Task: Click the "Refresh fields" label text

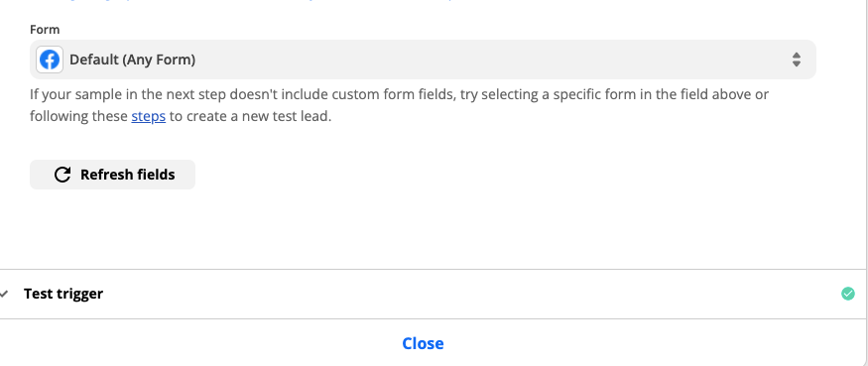Action: [x=127, y=175]
